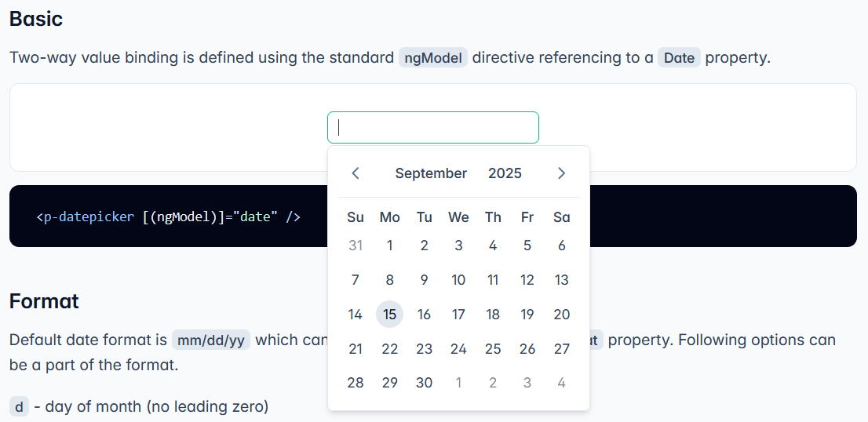Screen dimensions: 868x422
Task: Select Saturday the 6th in calendar
Action: tap(561, 246)
